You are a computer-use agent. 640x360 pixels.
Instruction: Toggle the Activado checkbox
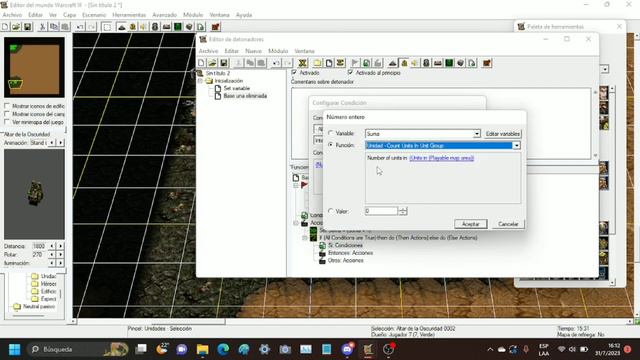coord(294,72)
